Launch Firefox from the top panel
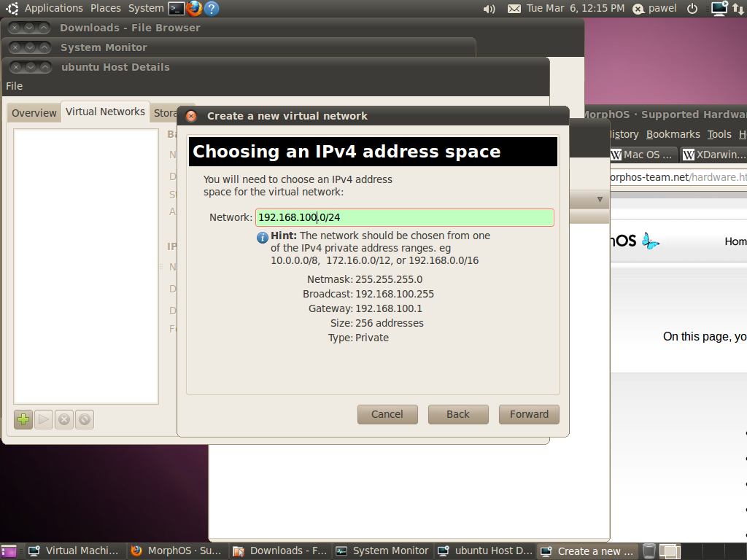Image resolution: width=747 pixels, height=560 pixels. pos(194,9)
